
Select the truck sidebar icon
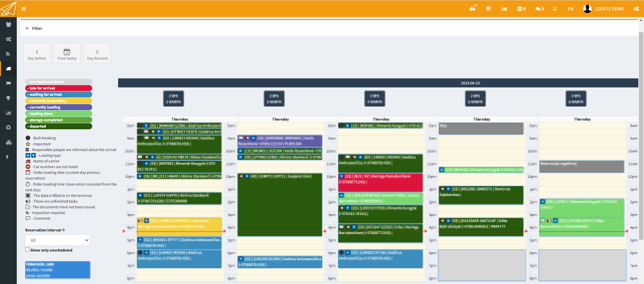tap(8, 69)
